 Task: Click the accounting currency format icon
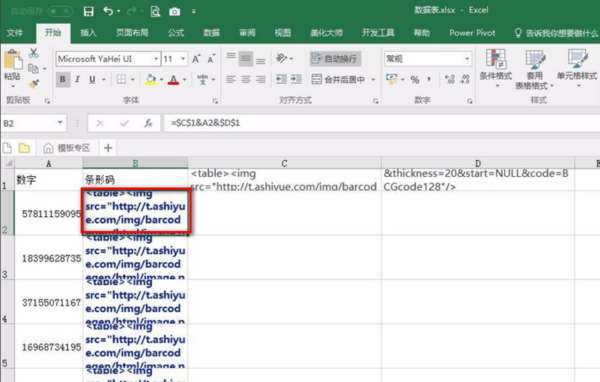pos(391,80)
